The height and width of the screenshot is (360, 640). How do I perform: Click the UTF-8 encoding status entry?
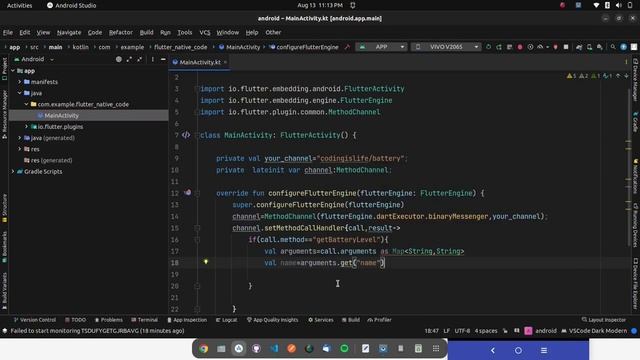coord(462,331)
